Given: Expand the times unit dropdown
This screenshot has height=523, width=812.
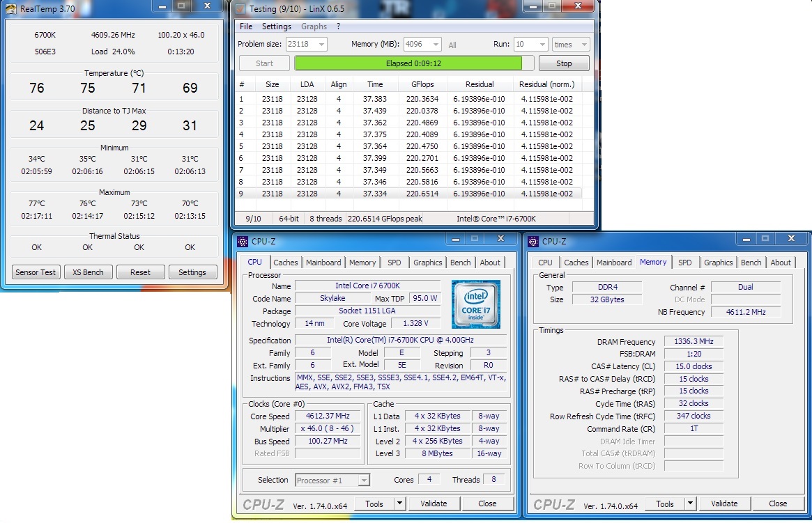Looking at the screenshot, I should [584, 45].
